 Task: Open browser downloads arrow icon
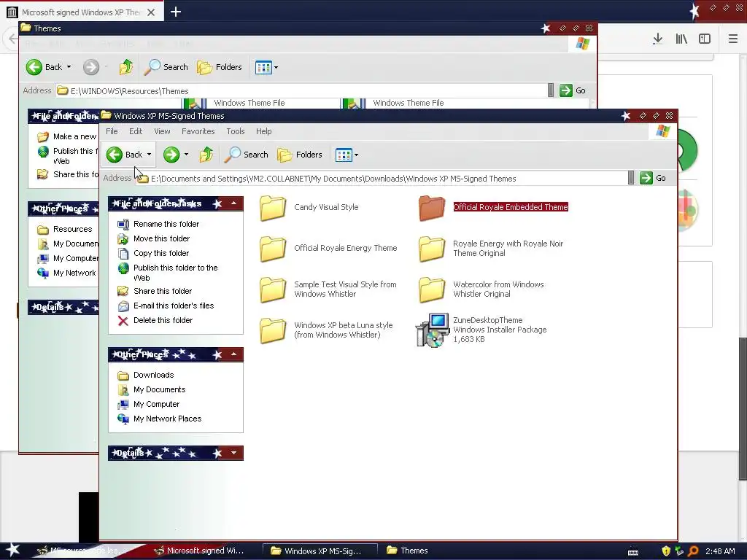[x=658, y=39]
